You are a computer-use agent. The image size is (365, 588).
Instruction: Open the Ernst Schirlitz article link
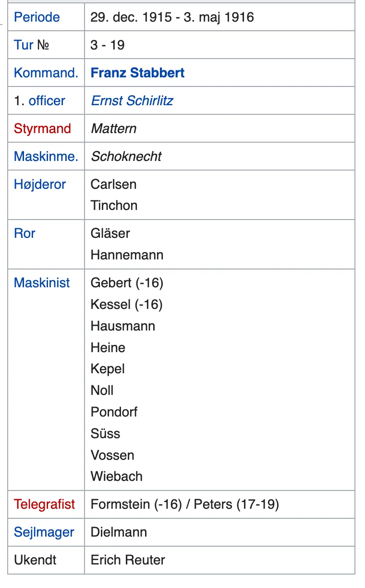click(x=132, y=101)
